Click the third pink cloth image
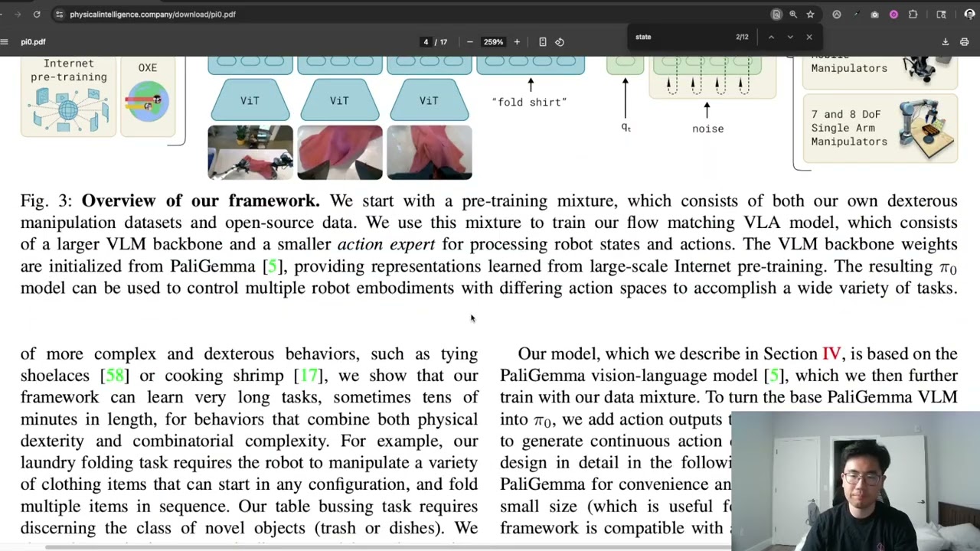980x551 pixels. [x=430, y=152]
